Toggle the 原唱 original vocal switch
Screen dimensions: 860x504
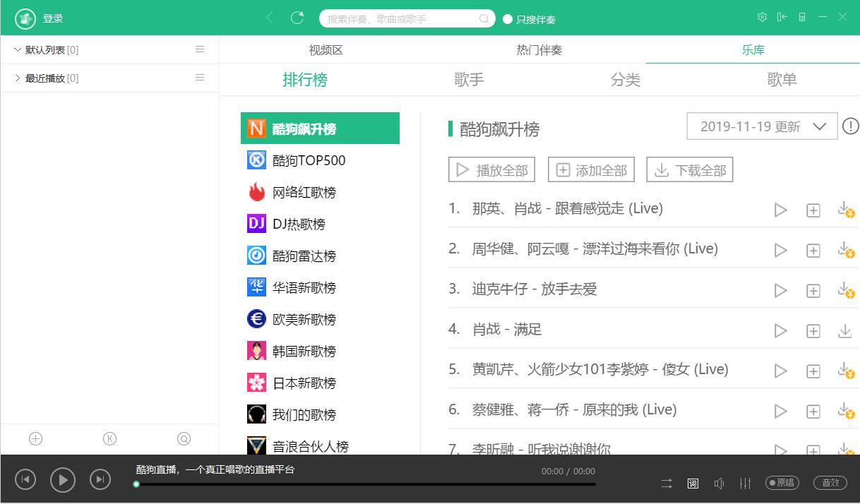[782, 483]
